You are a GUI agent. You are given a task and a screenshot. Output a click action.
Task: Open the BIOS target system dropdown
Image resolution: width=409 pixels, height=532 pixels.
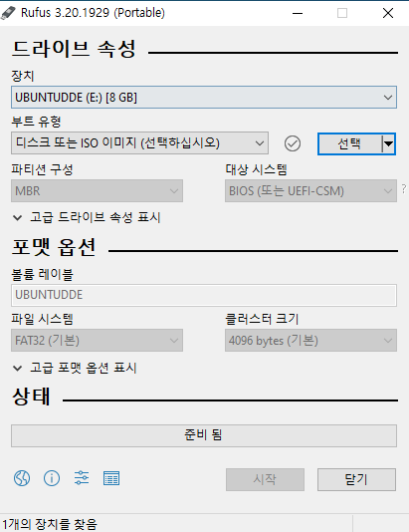pyautogui.click(x=310, y=191)
